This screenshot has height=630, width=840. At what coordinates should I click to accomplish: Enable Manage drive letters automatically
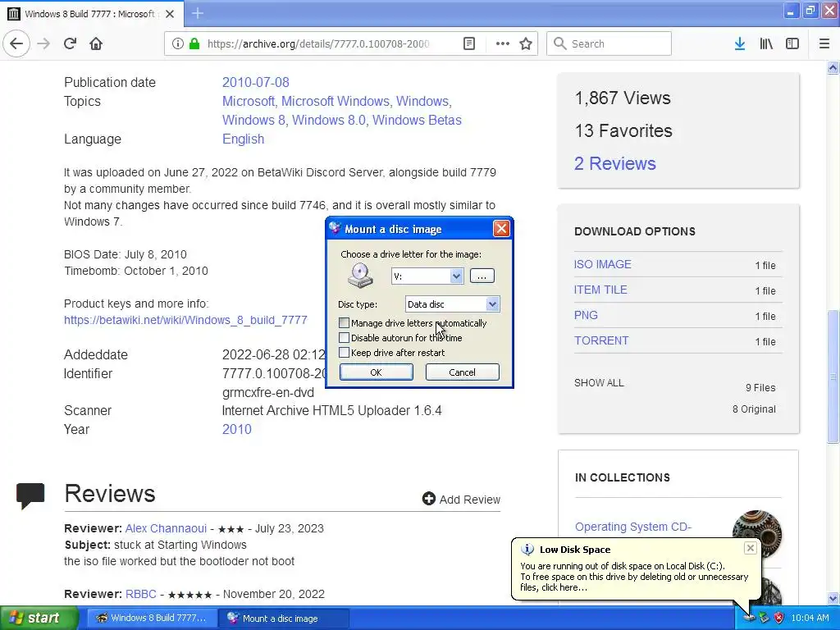click(x=344, y=323)
